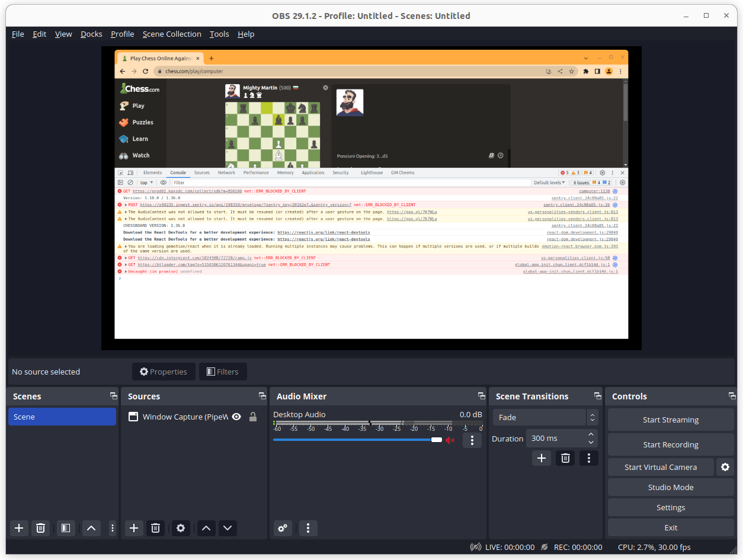The image size is (743, 560).
Task: Decrease Duration with spinner down arrow
Action: point(591,442)
